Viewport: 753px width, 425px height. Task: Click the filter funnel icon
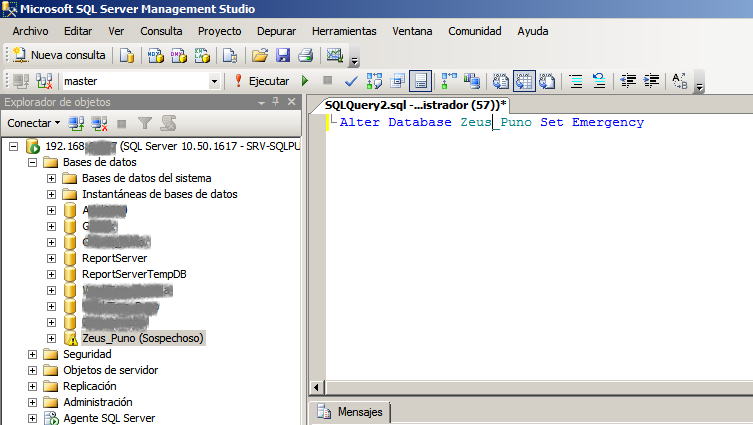coord(145,123)
